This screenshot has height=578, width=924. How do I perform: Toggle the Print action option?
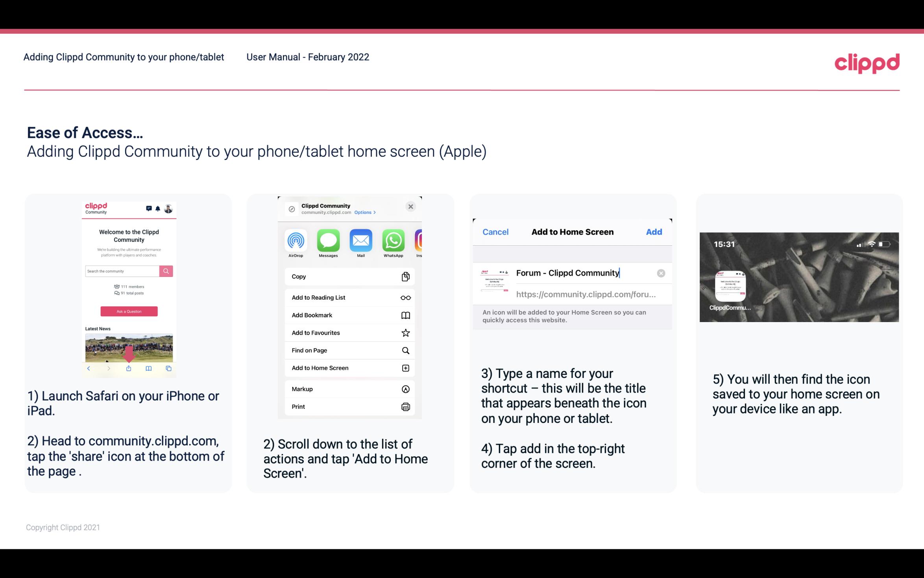click(348, 406)
